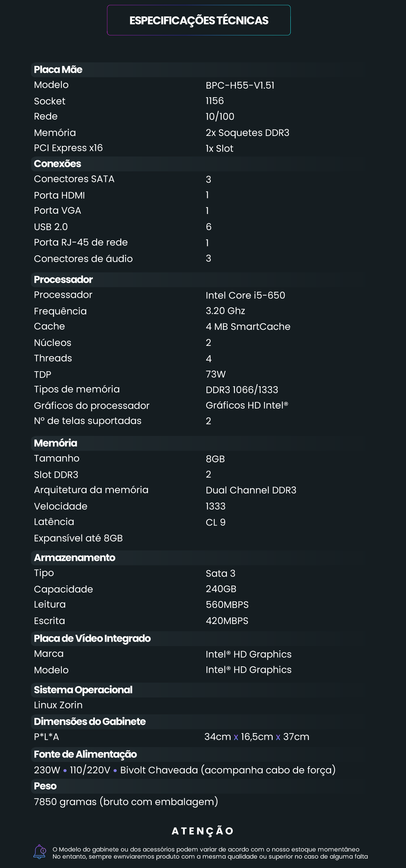406x868 pixels.
Task: Select the 7850 gramas weight text
Action: coord(126,802)
